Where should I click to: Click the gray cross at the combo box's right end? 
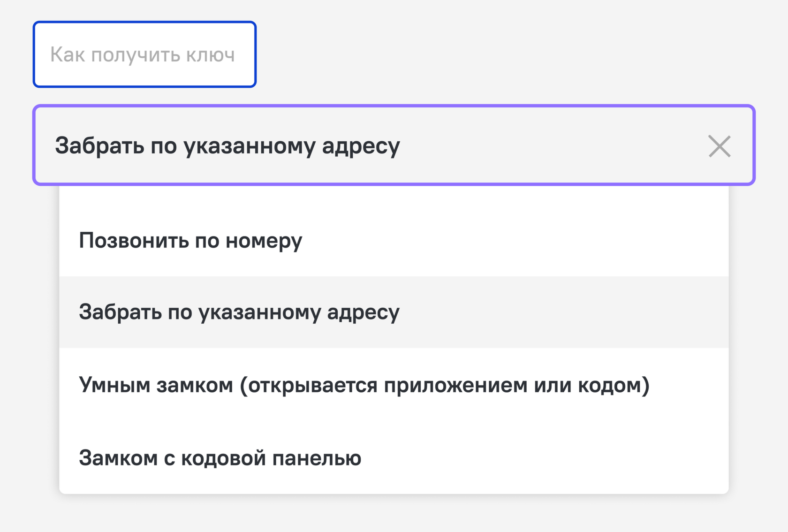tap(719, 146)
